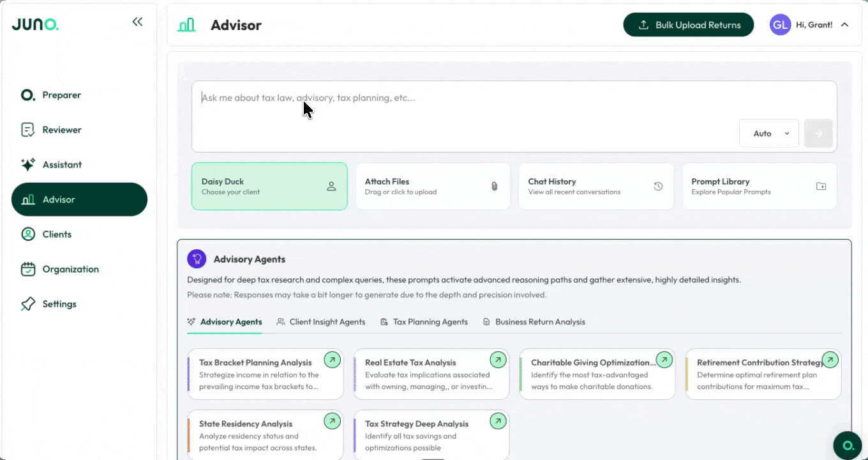Click the person icon on Daisy Duck card
This screenshot has width=868, height=460.
pyautogui.click(x=331, y=187)
